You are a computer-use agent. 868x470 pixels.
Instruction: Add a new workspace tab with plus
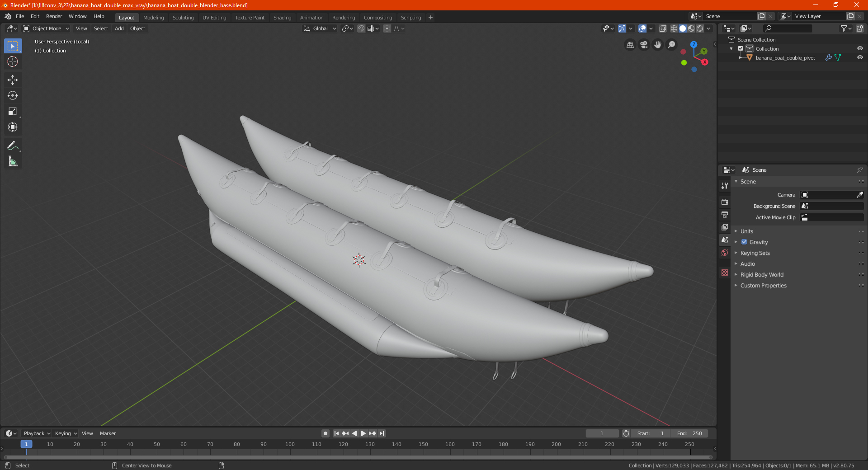click(x=430, y=18)
